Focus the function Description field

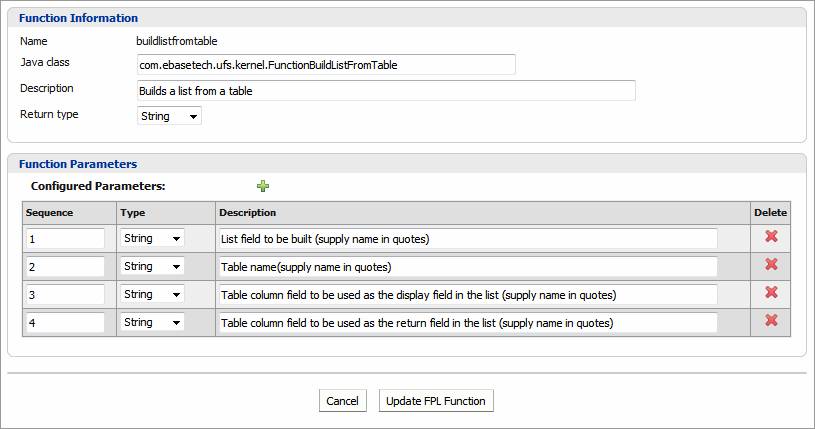tap(386, 91)
